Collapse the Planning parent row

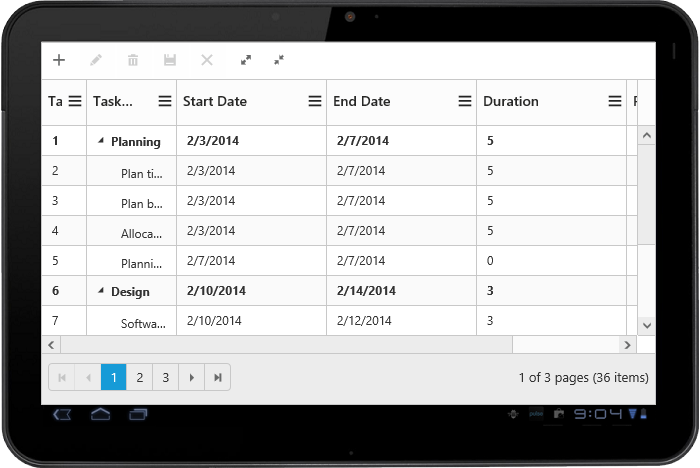point(100,142)
